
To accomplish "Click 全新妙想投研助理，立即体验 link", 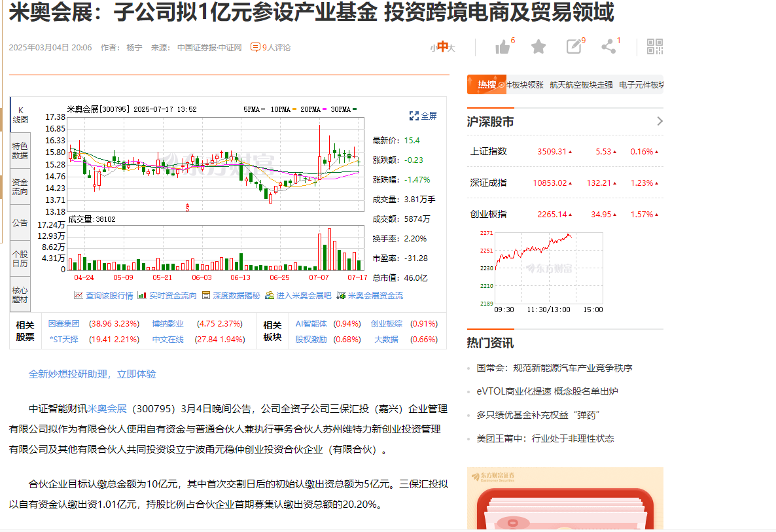I will (x=92, y=374).
